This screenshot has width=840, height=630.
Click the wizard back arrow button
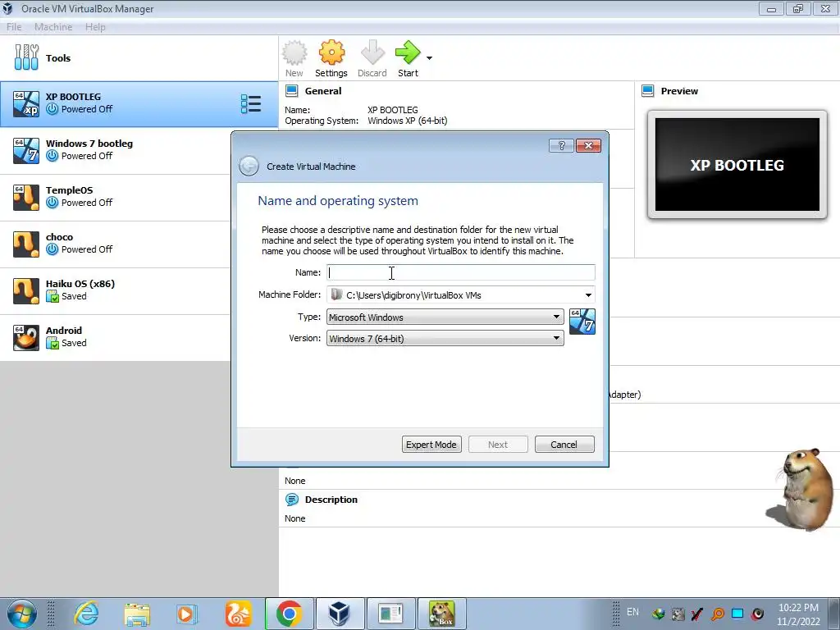point(249,166)
